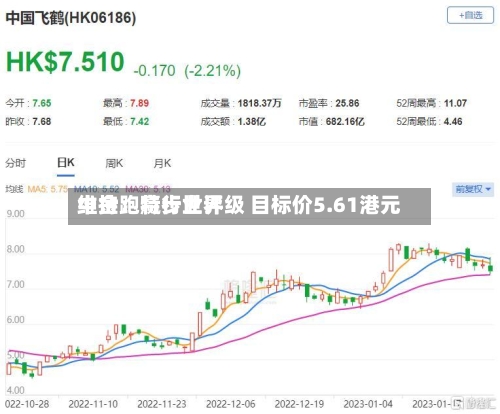Click 最高 value 7.89
This screenshot has width=500, height=414.
(x=139, y=103)
